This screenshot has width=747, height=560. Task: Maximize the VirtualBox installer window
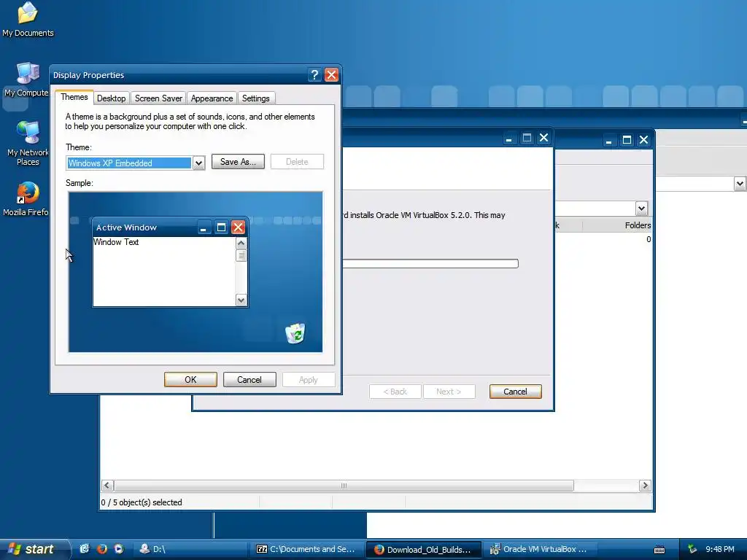(x=527, y=138)
